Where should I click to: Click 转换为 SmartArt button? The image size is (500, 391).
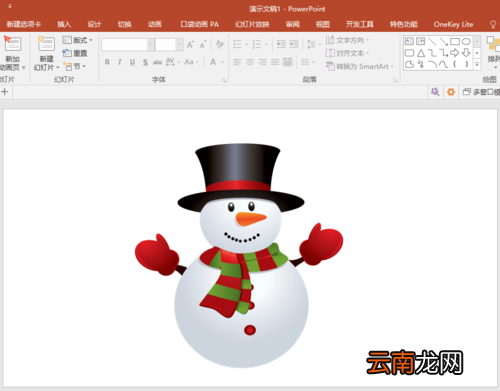point(359,66)
